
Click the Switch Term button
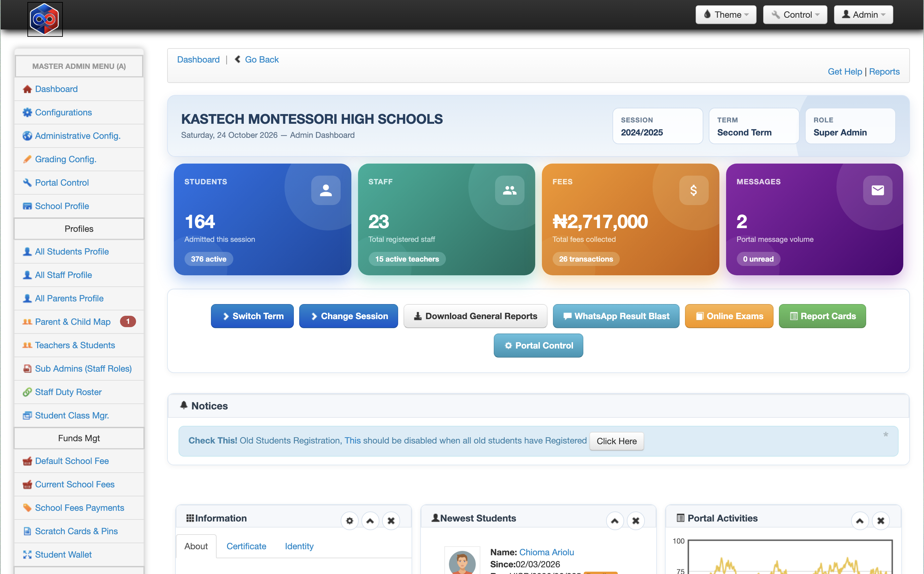point(252,316)
